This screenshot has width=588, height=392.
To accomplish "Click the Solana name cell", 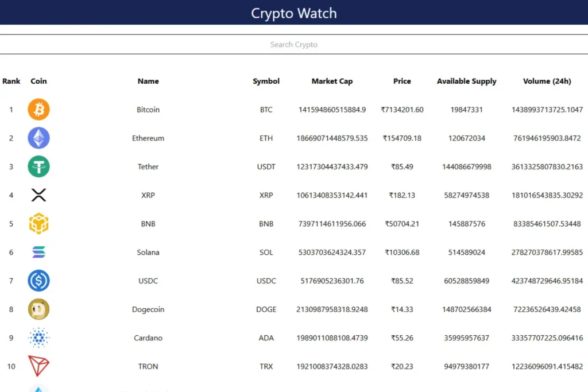I will tap(148, 252).
